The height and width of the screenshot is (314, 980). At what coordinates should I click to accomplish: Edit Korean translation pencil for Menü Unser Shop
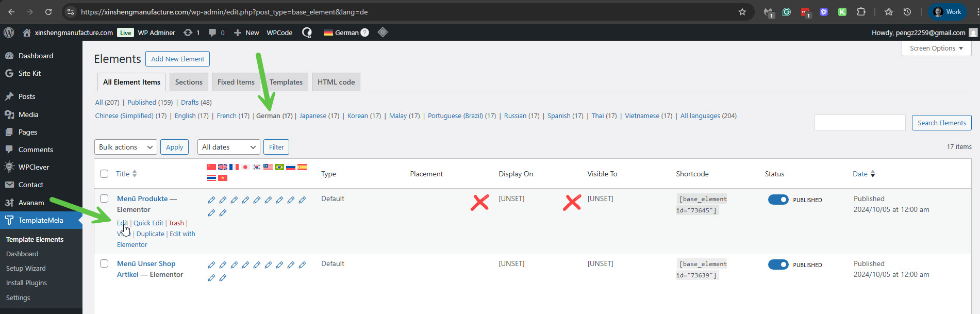[x=257, y=265]
